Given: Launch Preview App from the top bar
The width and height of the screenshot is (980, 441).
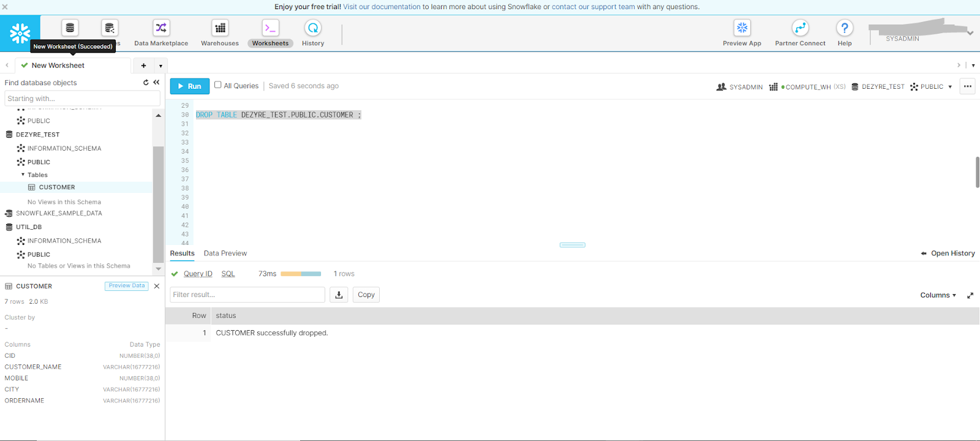Looking at the screenshot, I should coord(742,28).
